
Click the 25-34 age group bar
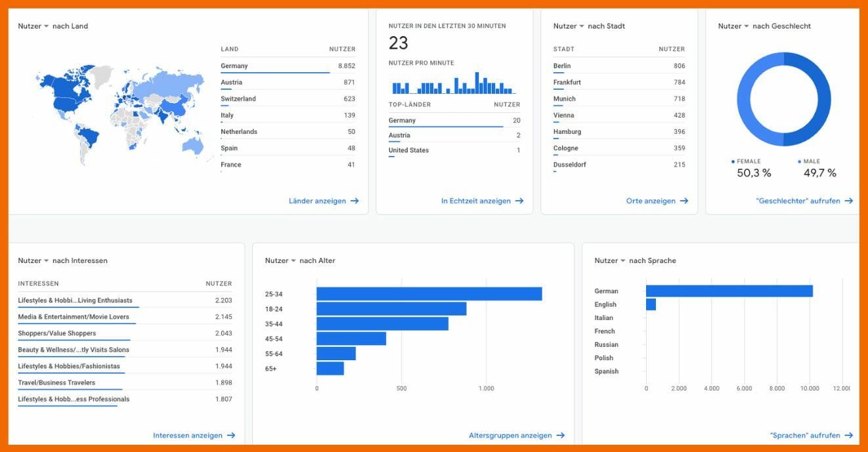pyautogui.click(x=429, y=294)
